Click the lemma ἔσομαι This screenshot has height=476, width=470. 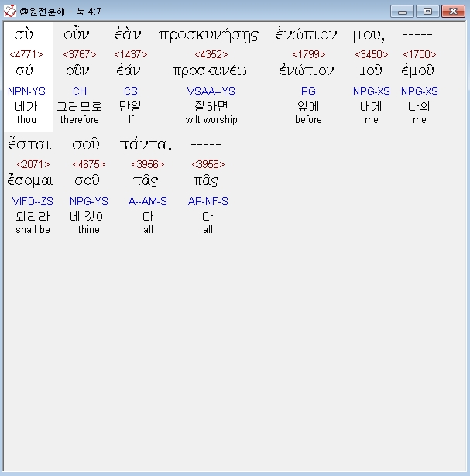(x=30, y=181)
